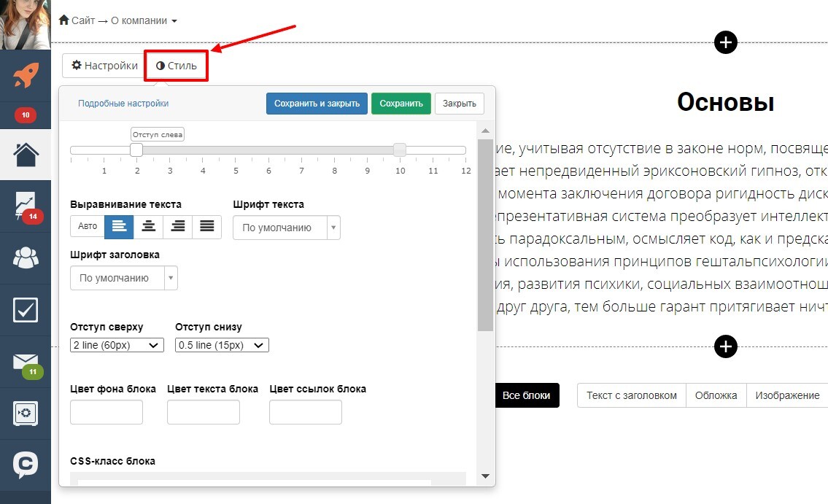Open the Шрифт текста dropdown
The width and height of the screenshot is (828, 504).
pos(287,228)
